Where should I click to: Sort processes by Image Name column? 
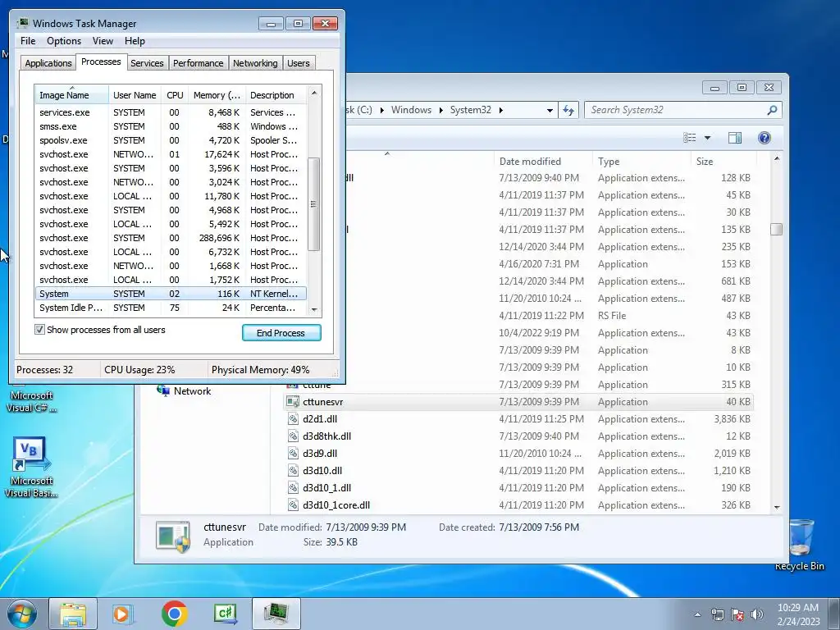(x=71, y=95)
